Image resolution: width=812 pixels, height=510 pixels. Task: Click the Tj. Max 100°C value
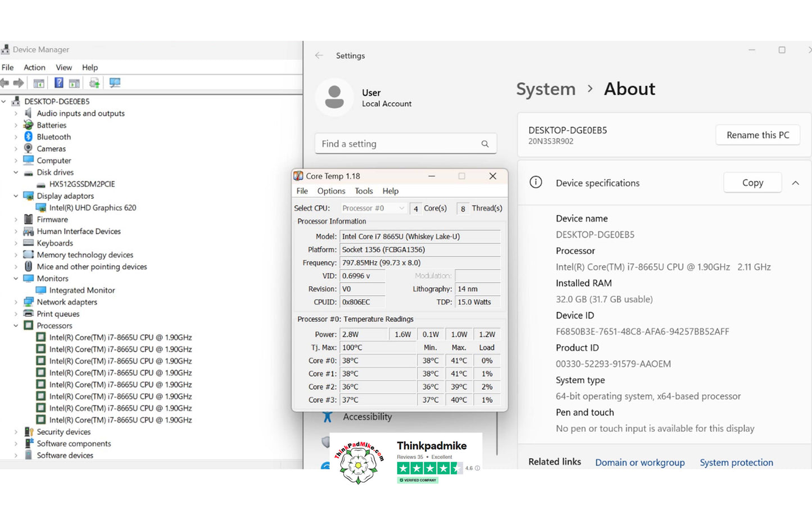[x=378, y=347]
